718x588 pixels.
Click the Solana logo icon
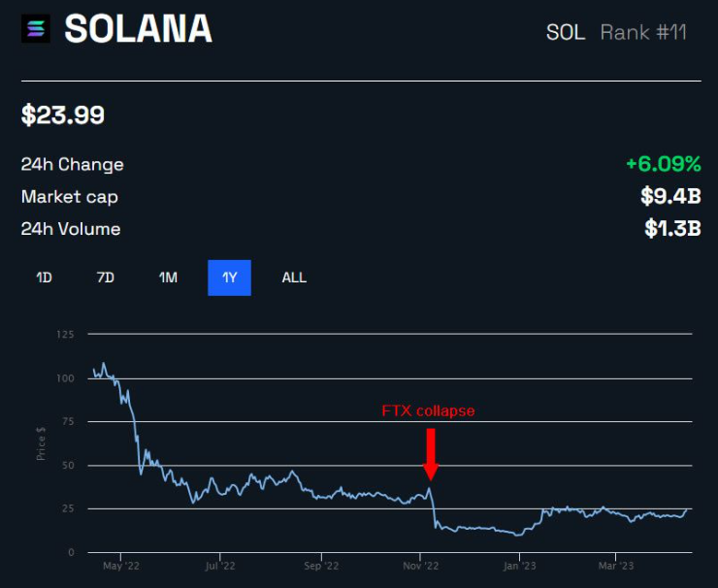37,29
